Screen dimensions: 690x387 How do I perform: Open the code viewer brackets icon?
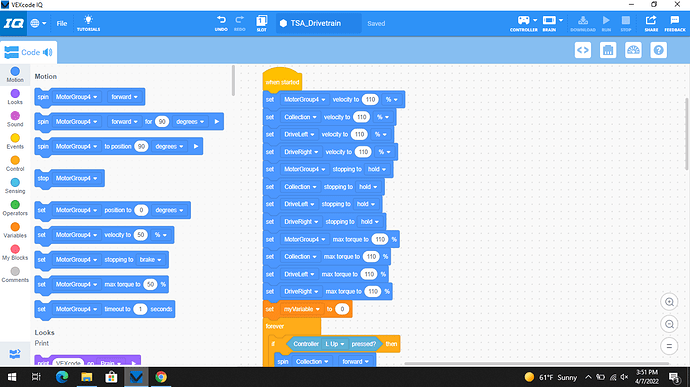583,50
